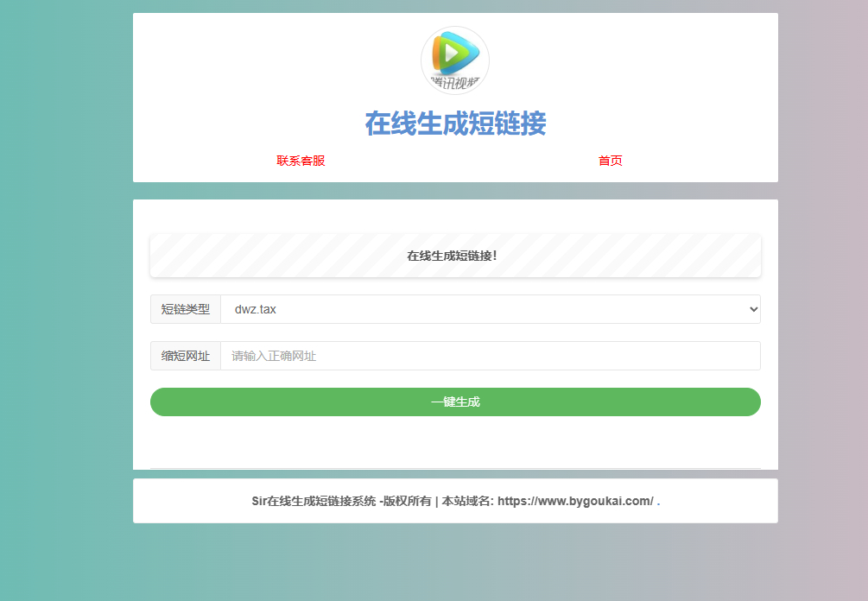This screenshot has height=601, width=868.
Task: Click the 在线生成短链接 page heading
Action: [x=455, y=123]
